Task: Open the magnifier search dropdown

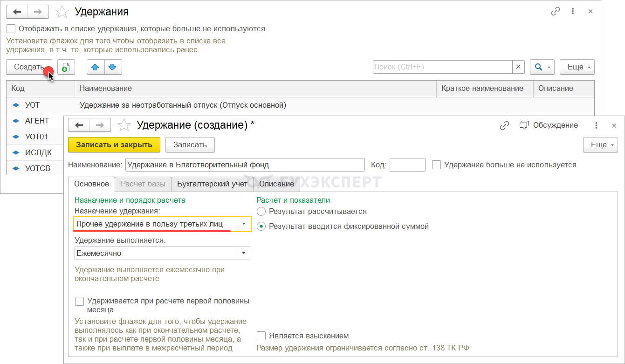Action: [542, 67]
